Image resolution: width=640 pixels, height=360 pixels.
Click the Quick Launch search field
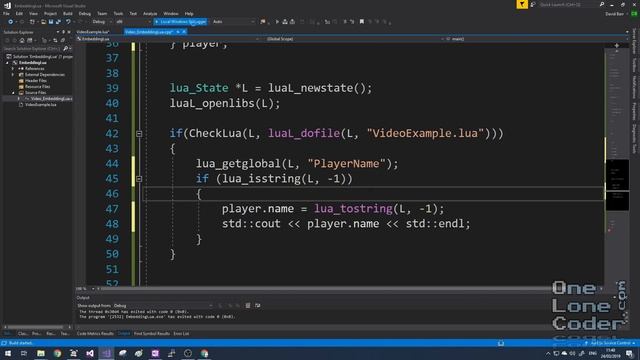pyautogui.click(x=568, y=4)
